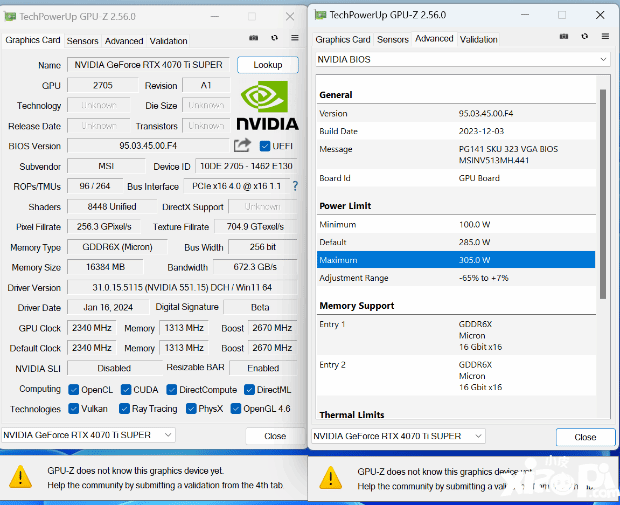Open hamburger menu in right GPU-Z window
The height and width of the screenshot is (505, 620).
(605, 36)
